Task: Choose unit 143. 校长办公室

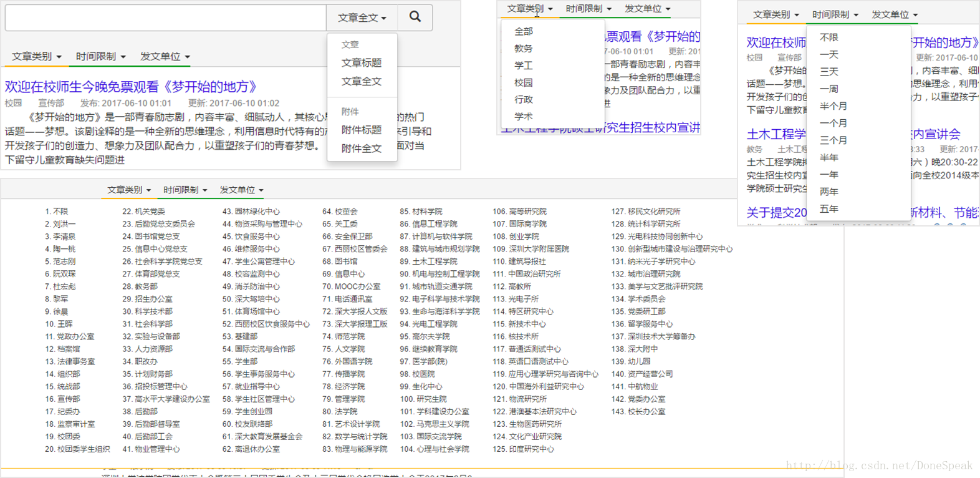Action: pyautogui.click(x=639, y=411)
